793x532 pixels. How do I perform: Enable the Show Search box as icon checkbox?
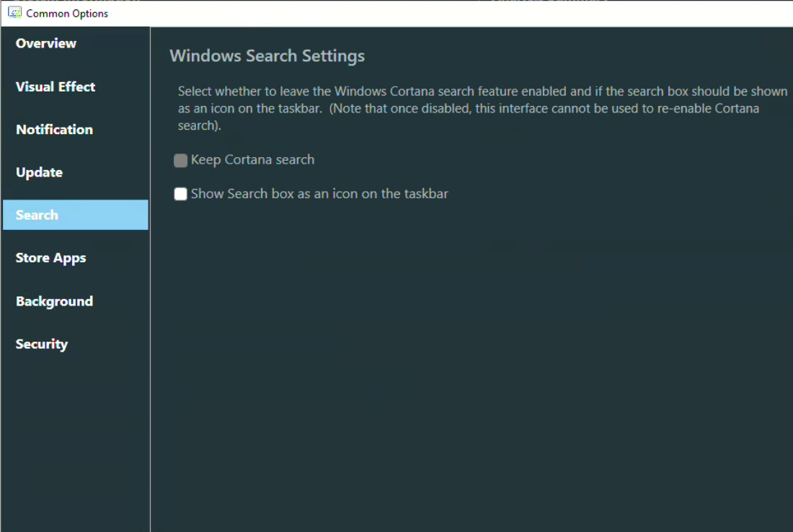[x=181, y=194]
